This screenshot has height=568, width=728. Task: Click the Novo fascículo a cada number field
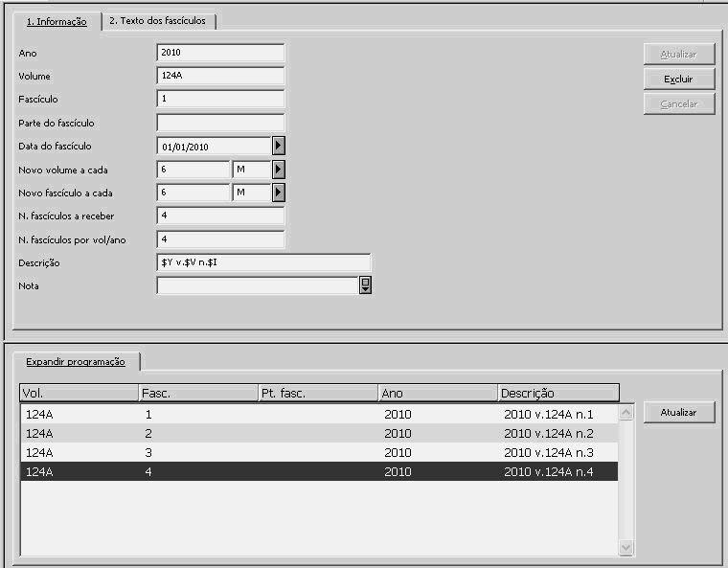(193, 193)
